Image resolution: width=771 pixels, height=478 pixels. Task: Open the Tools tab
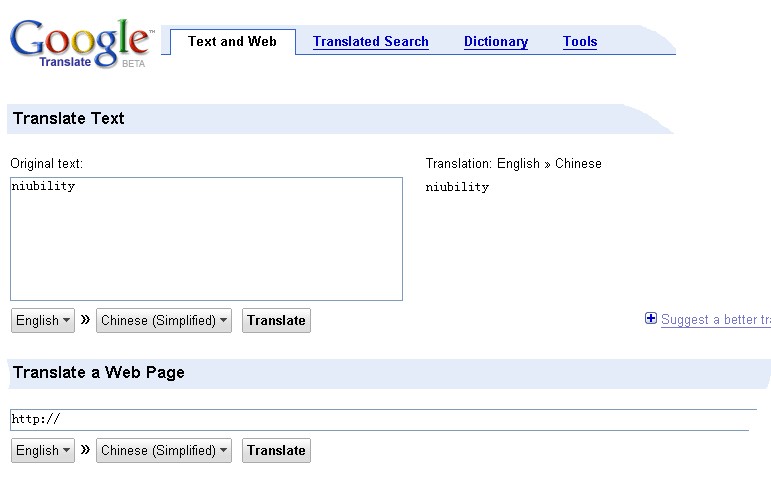click(580, 42)
